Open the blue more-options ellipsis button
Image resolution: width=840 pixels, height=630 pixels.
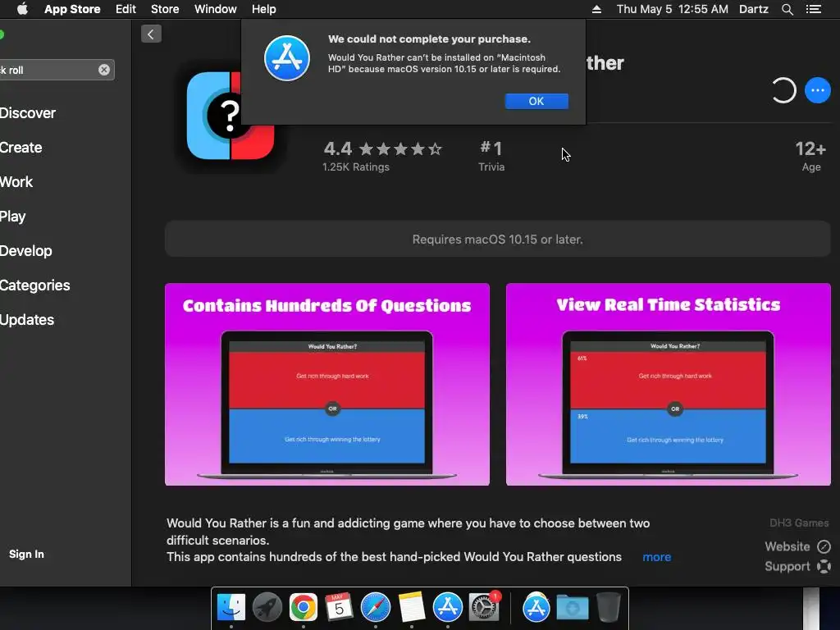point(818,90)
